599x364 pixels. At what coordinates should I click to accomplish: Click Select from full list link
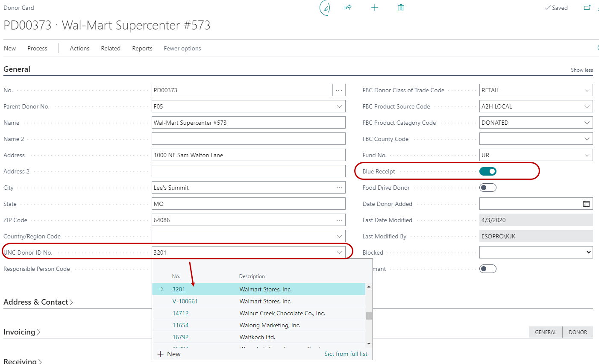coord(346,354)
